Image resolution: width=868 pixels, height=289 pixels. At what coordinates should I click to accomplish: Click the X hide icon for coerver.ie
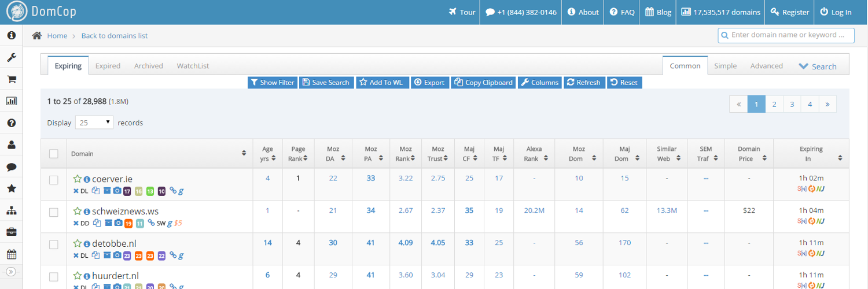coord(76,191)
